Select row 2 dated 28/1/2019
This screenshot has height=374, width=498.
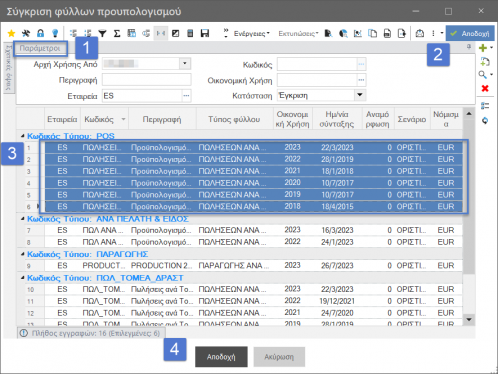[253, 159]
